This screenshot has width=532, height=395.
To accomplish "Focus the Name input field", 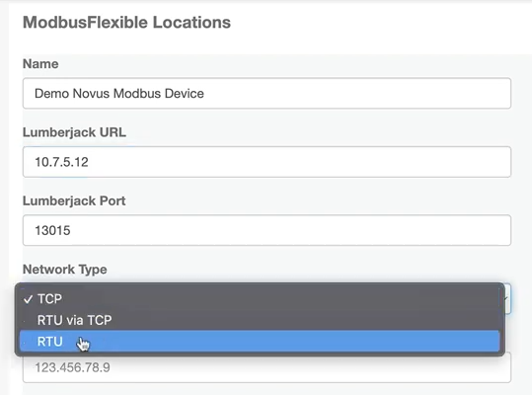I will 266,94.
